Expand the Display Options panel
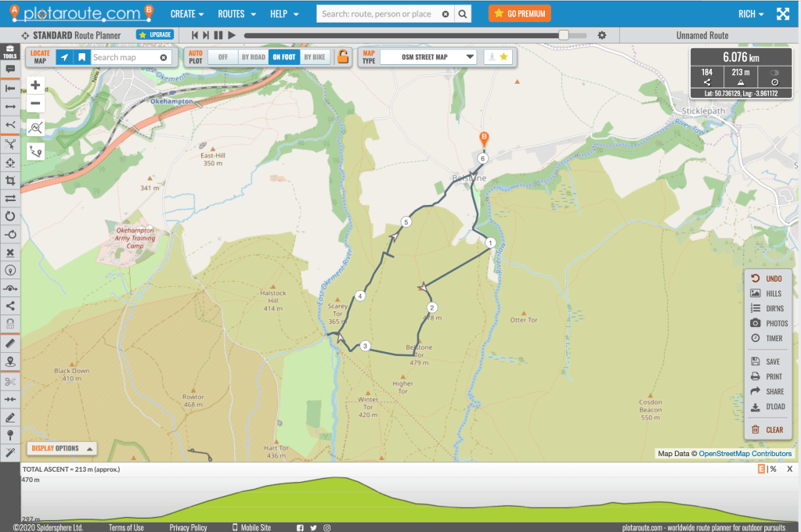The image size is (801, 532). pyautogui.click(x=62, y=448)
